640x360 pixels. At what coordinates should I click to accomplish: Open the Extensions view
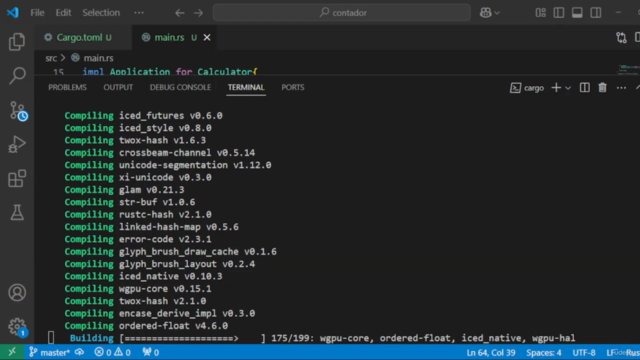(x=17, y=179)
